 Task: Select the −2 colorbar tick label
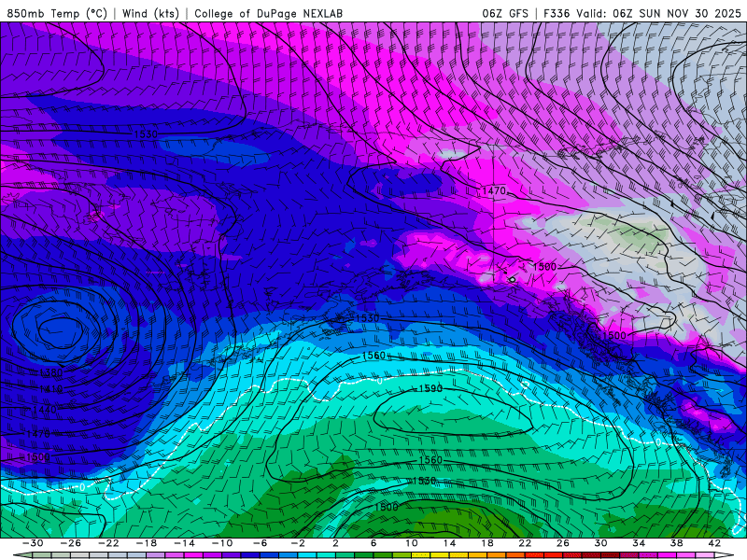click(298, 543)
